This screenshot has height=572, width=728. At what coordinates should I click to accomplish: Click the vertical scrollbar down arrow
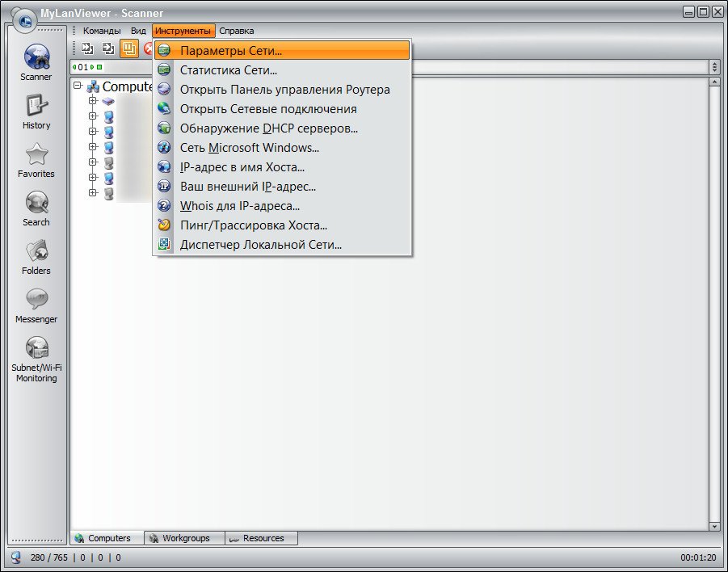pos(714,526)
